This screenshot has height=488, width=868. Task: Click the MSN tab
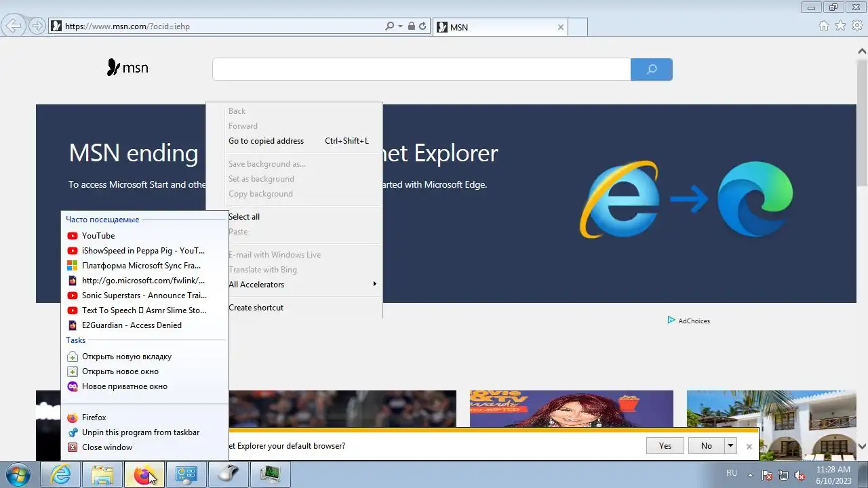500,27
